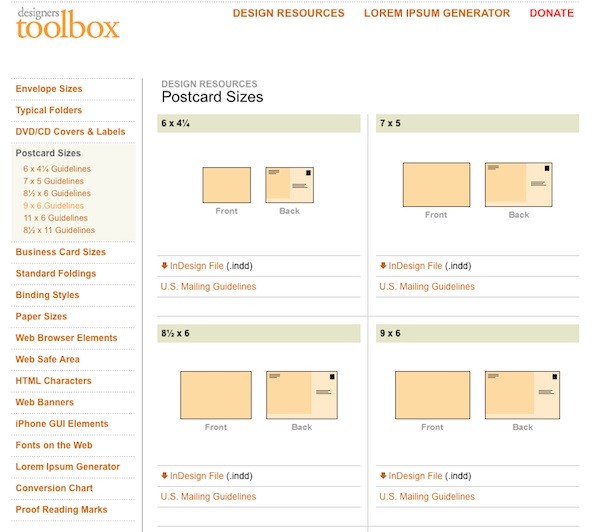The height and width of the screenshot is (532, 600).
Task: Click the 8½ x 6 postcard back image
Action: click(301, 394)
